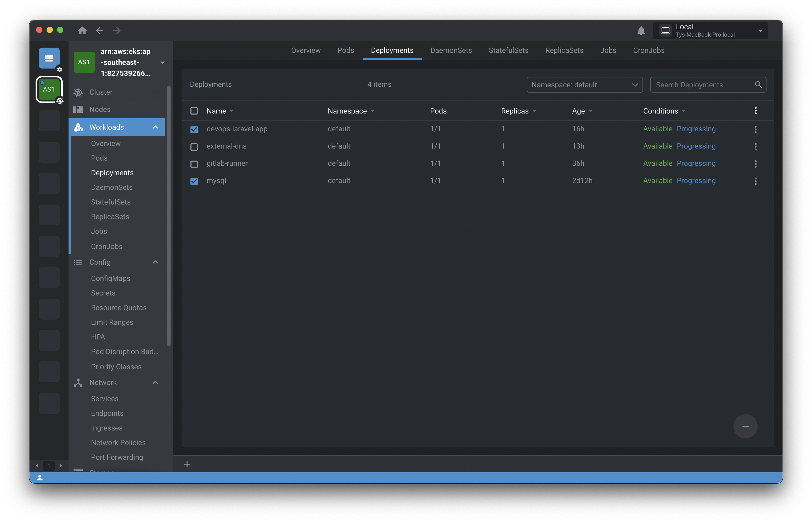Viewport: 812px width, 522px height.
Task: Open the three-dot menu for mysql row
Action: click(x=755, y=181)
